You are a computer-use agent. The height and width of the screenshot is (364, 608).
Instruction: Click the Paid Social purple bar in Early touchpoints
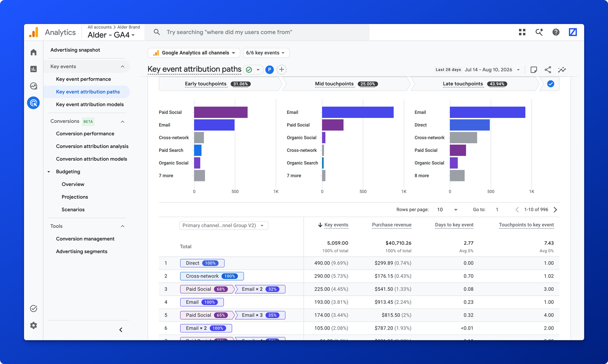point(221,112)
